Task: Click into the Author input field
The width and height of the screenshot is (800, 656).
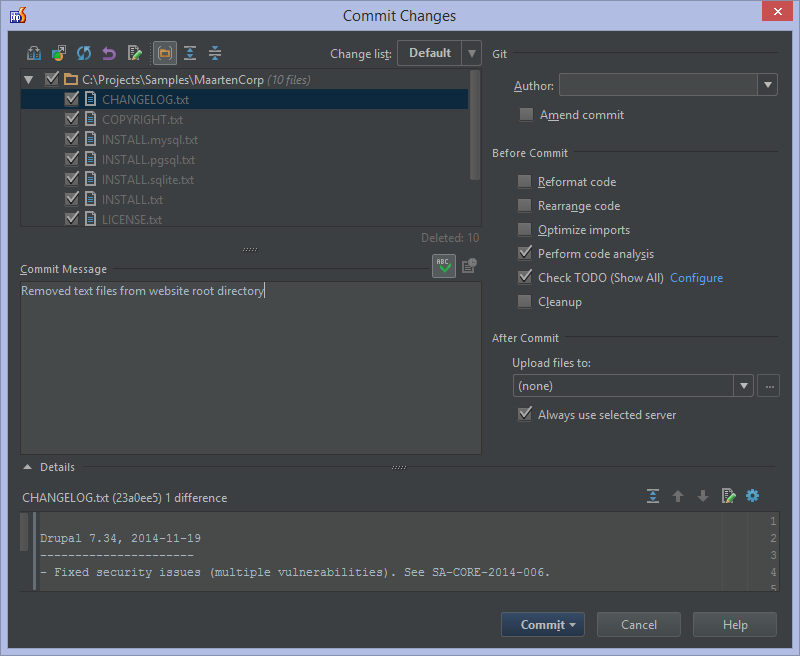Action: pos(658,85)
